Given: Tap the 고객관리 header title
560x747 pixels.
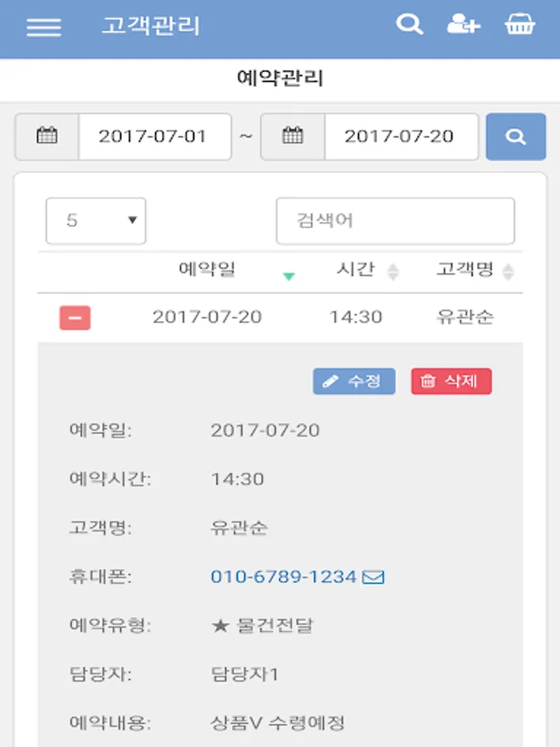Looking at the screenshot, I should [x=151, y=25].
